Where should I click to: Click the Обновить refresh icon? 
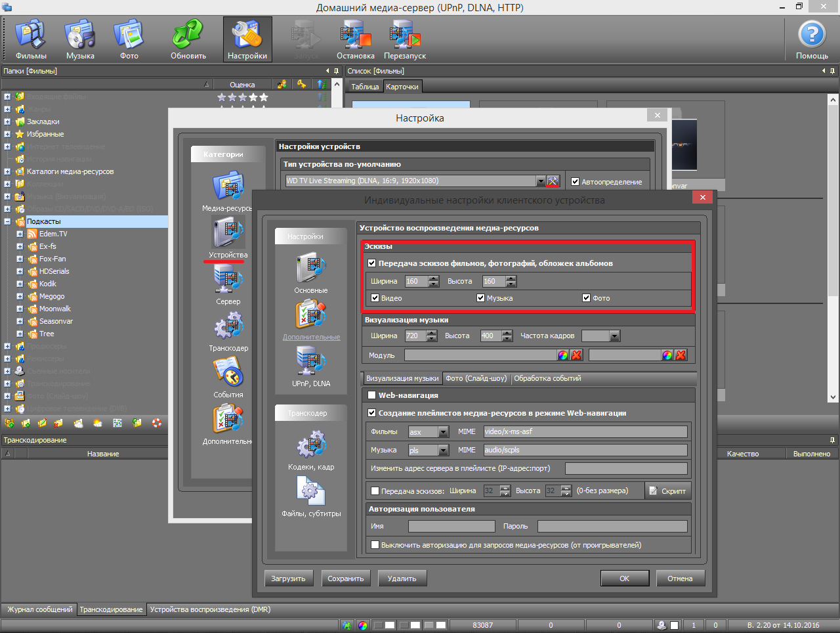pyautogui.click(x=188, y=39)
